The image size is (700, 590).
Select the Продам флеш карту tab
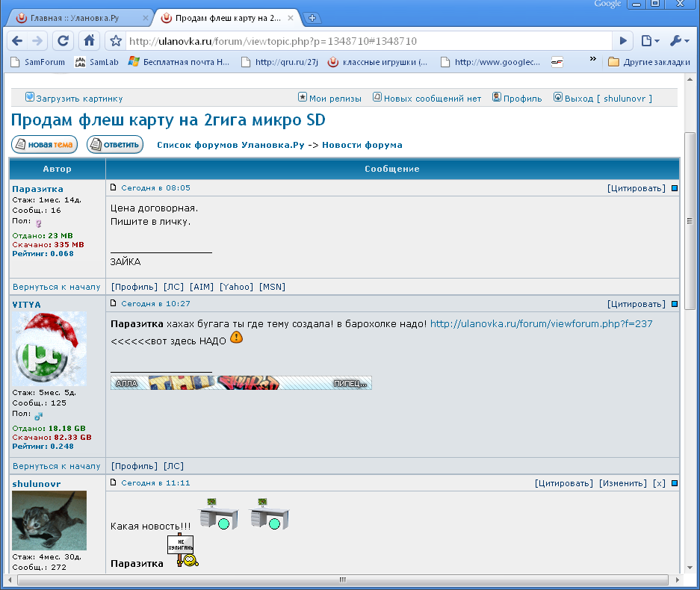(x=228, y=18)
